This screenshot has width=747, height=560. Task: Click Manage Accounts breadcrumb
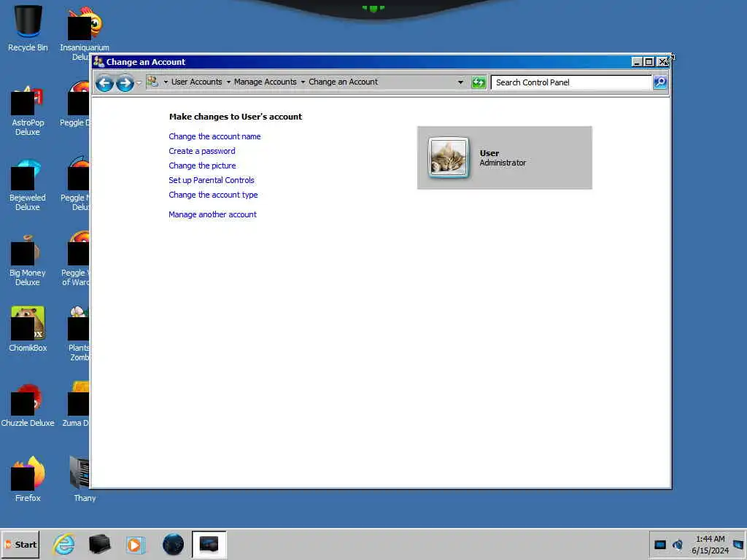pyautogui.click(x=265, y=82)
